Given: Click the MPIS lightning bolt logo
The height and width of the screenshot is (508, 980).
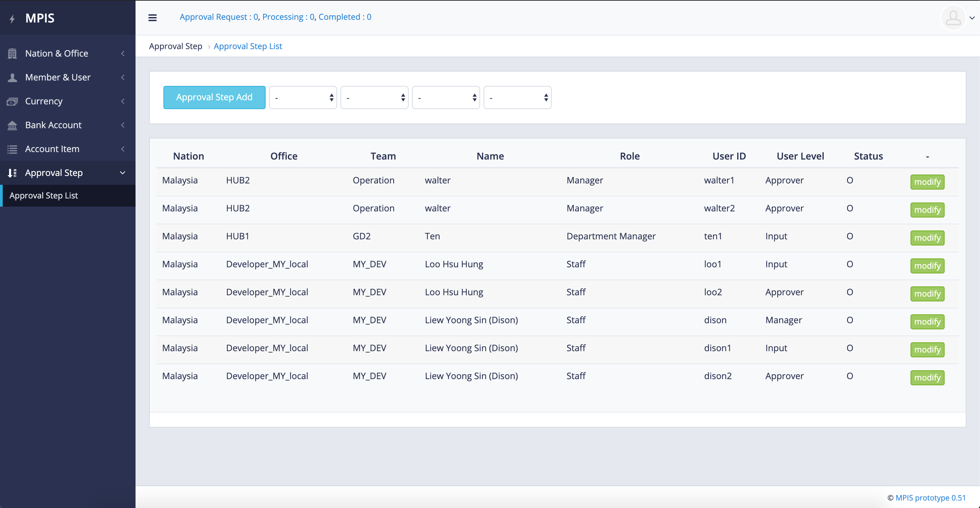Looking at the screenshot, I should (x=13, y=18).
